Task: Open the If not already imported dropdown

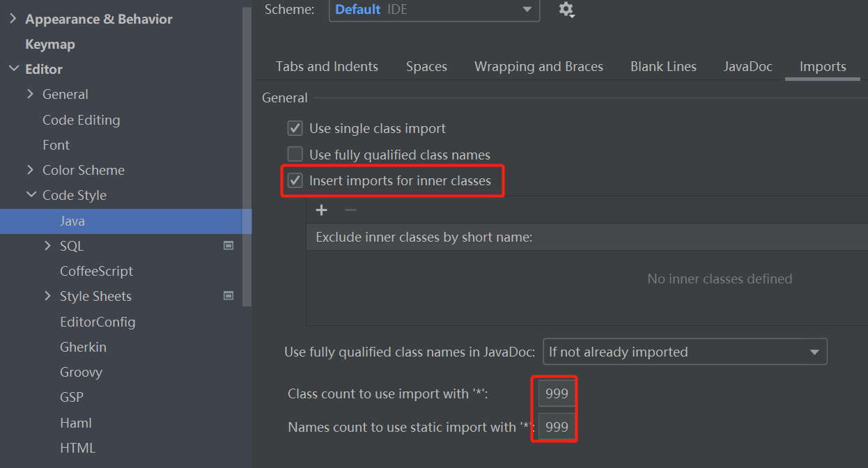Action: point(684,352)
